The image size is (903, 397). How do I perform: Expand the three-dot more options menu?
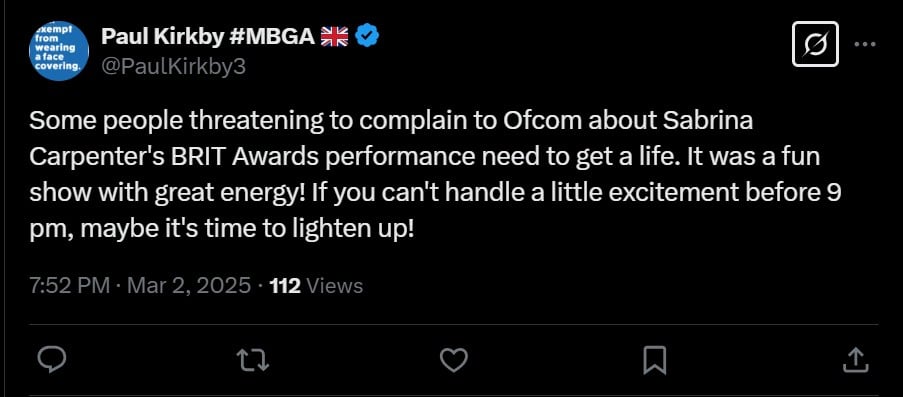(865, 44)
